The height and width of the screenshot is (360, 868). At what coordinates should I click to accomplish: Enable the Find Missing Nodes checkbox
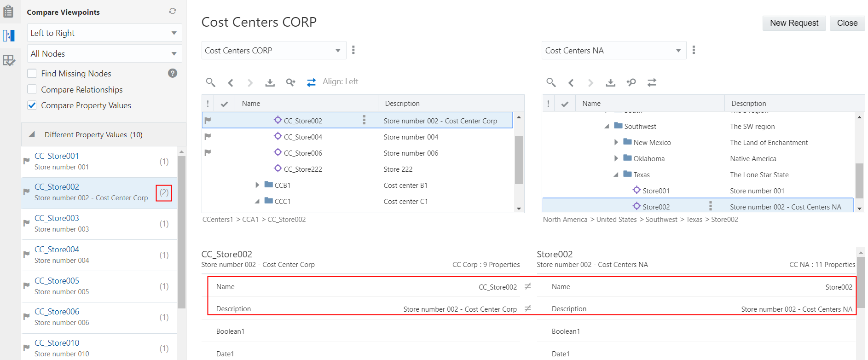[32, 73]
